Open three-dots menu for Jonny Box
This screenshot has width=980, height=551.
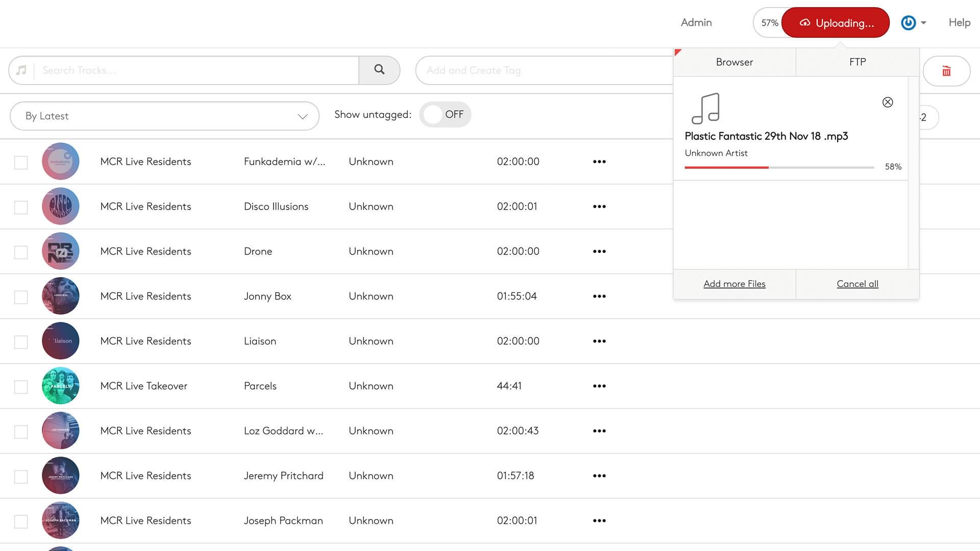(x=599, y=296)
